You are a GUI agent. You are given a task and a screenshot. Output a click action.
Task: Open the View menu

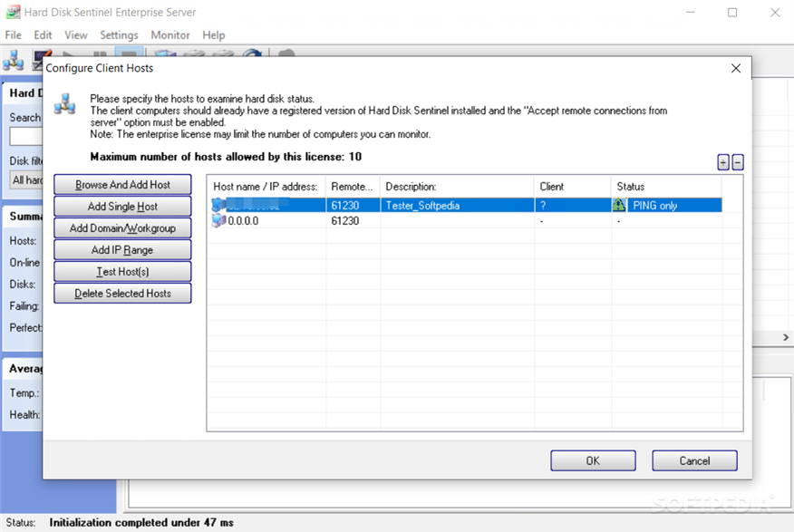(x=76, y=35)
